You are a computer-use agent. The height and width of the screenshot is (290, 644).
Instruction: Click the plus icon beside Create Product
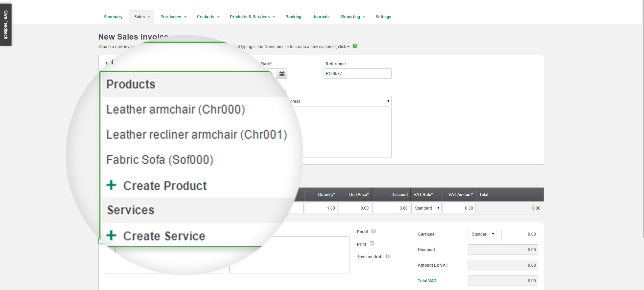click(111, 185)
